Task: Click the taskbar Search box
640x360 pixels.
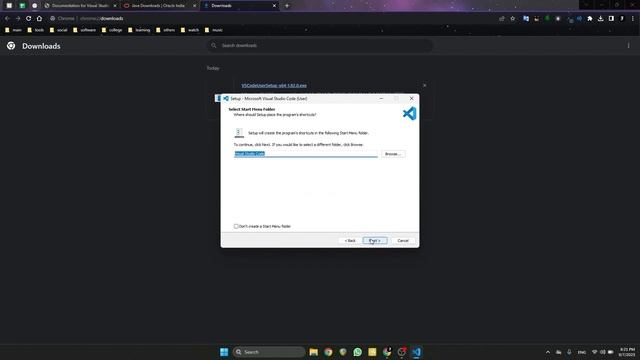Action: pyautogui.click(x=269, y=352)
